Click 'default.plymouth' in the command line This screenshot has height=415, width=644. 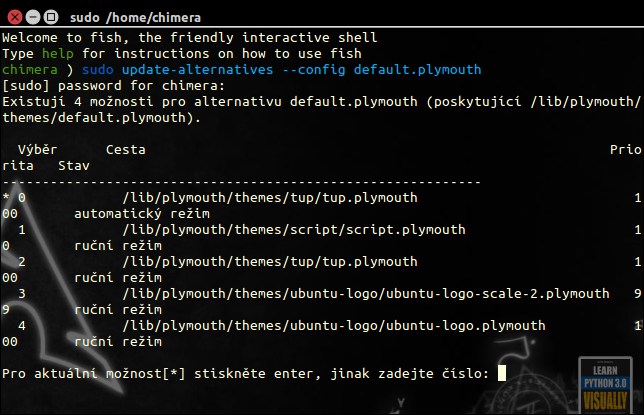point(417,70)
